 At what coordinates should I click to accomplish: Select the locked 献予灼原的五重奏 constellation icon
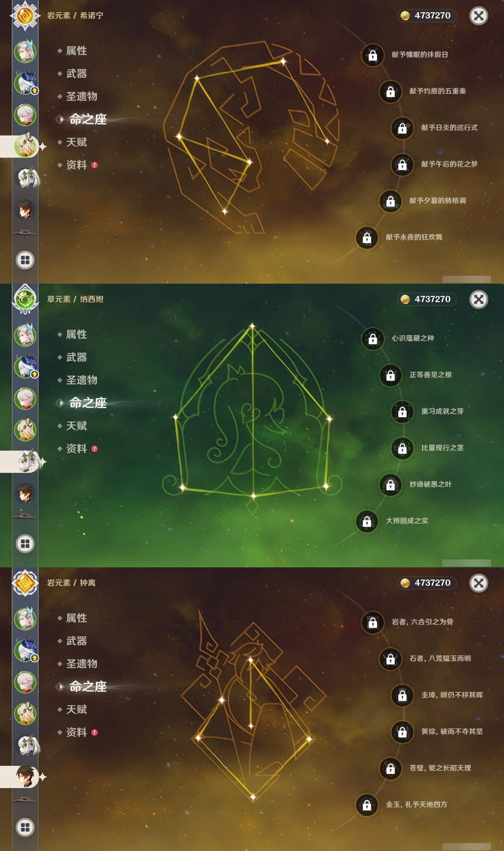tap(390, 91)
